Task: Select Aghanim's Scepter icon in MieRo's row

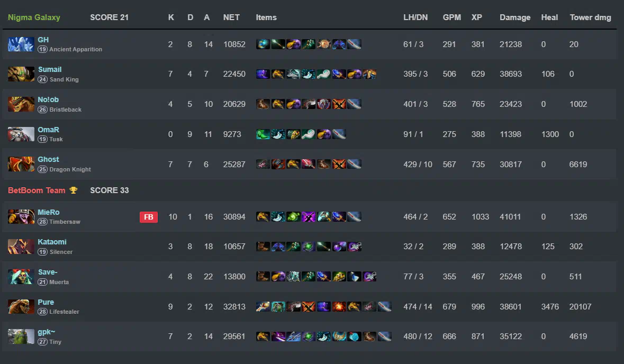Action: [x=339, y=217]
